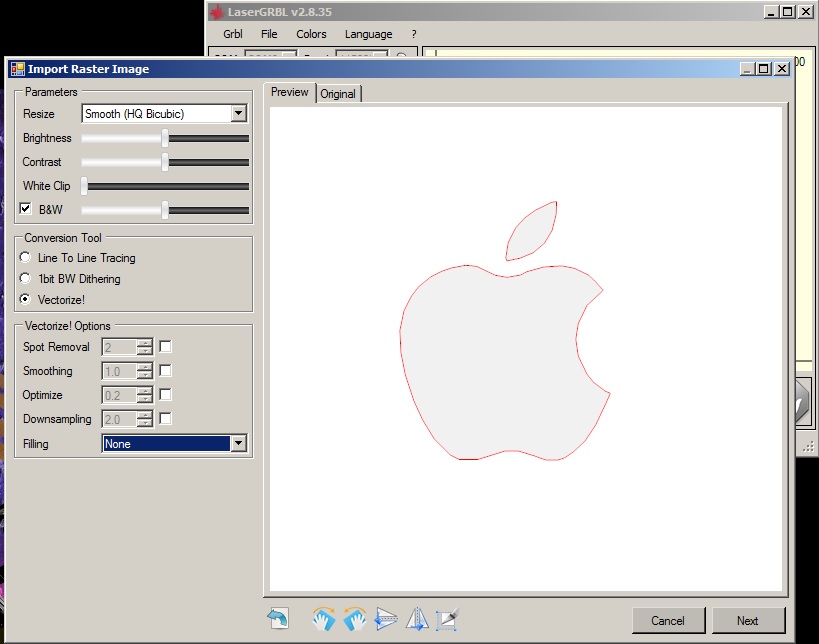
Task: Select Line To Line Tracing option
Action: click(x=26, y=258)
